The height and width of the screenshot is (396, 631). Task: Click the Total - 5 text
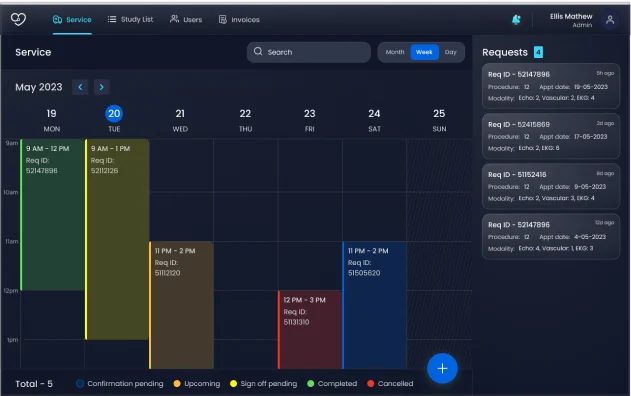tap(34, 384)
